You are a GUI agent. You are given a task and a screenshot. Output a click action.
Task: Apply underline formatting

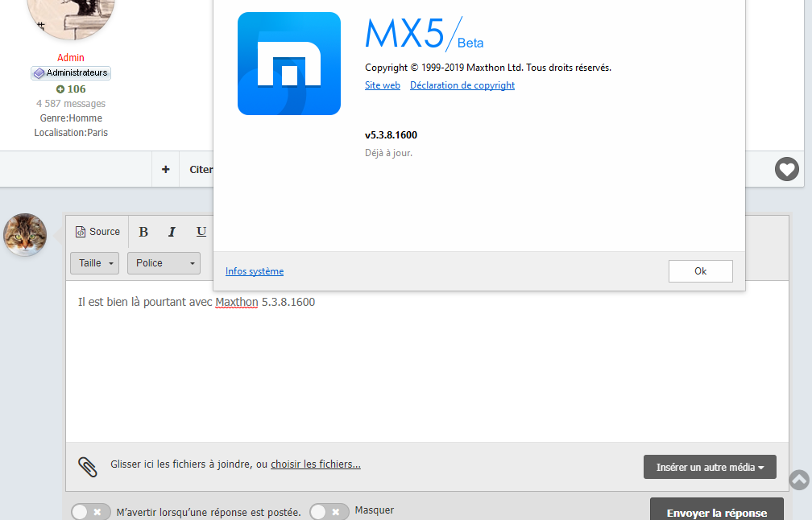(201, 232)
